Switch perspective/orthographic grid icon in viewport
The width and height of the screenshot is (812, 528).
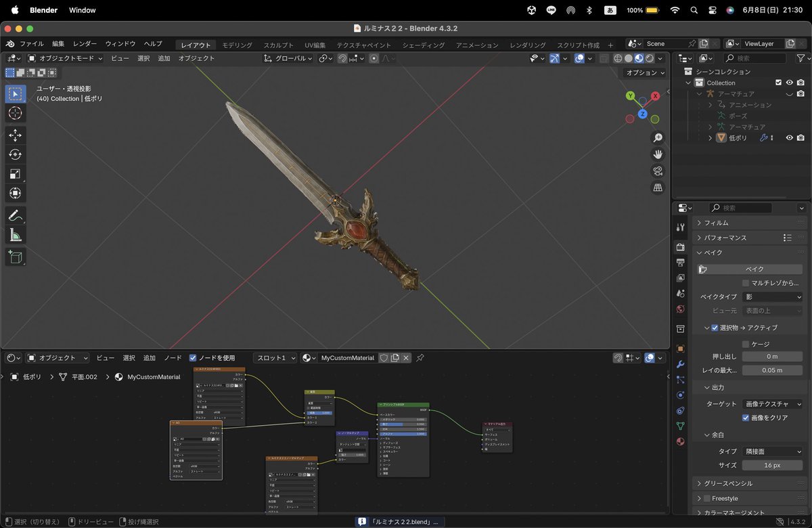click(x=657, y=188)
